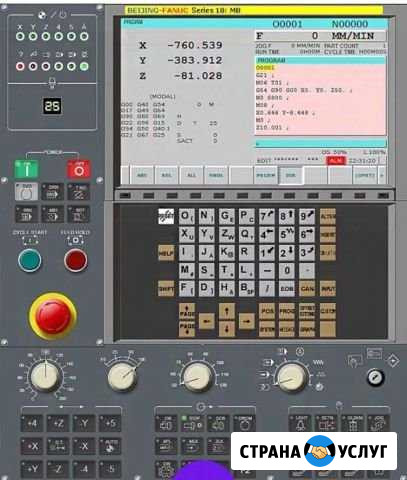Tap the INSERT edit key
Image resolution: width=407 pixels, height=480 pixels.
point(328,234)
